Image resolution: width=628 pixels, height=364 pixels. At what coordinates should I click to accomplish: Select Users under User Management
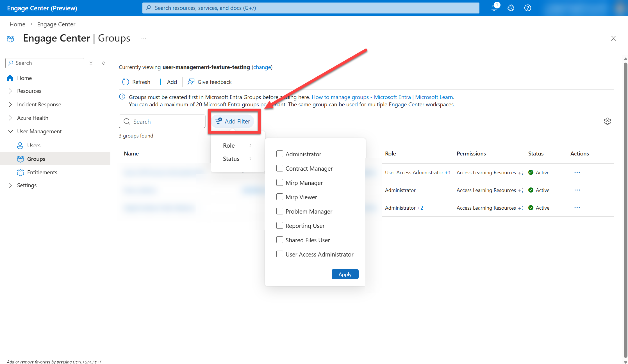point(34,145)
